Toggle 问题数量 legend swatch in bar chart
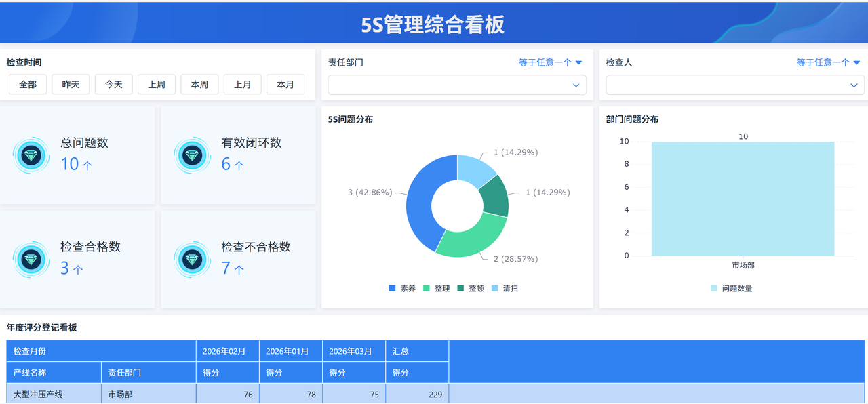868x404 pixels. tap(714, 288)
